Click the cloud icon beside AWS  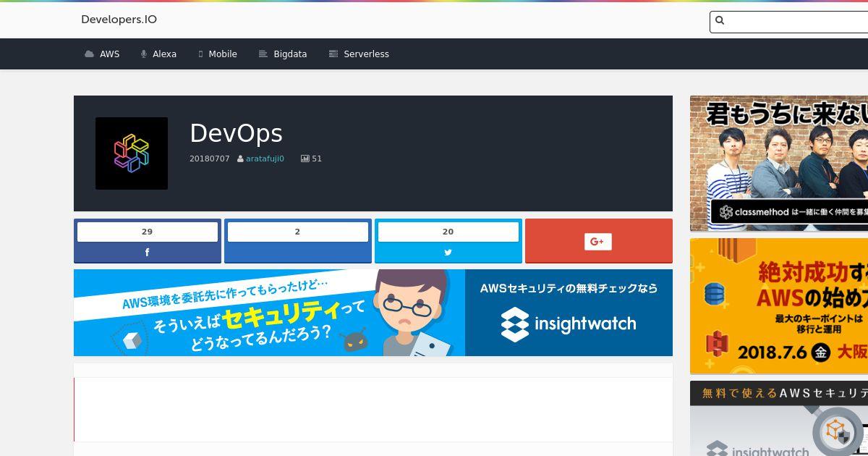pos(89,54)
